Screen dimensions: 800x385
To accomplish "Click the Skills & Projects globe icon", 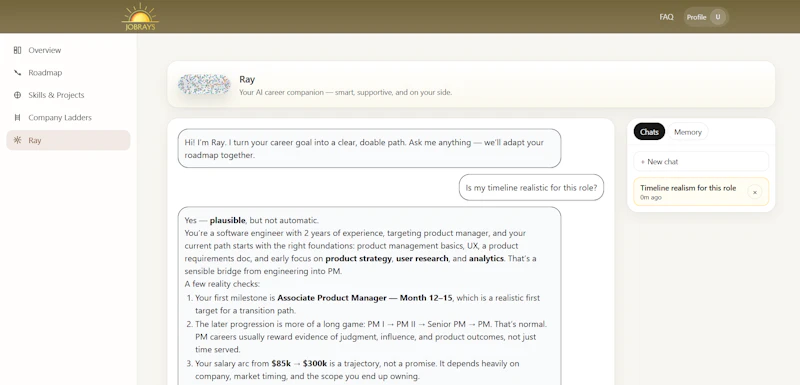I will pyautogui.click(x=17, y=95).
